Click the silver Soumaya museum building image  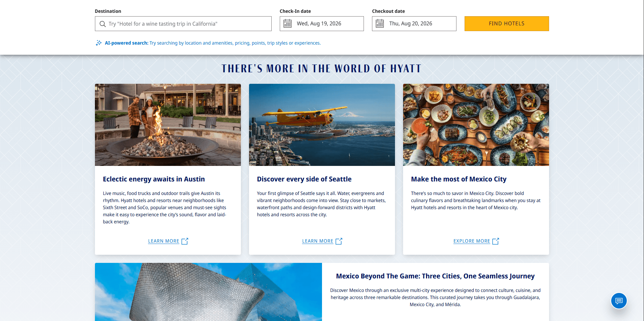[x=208, y=292]
